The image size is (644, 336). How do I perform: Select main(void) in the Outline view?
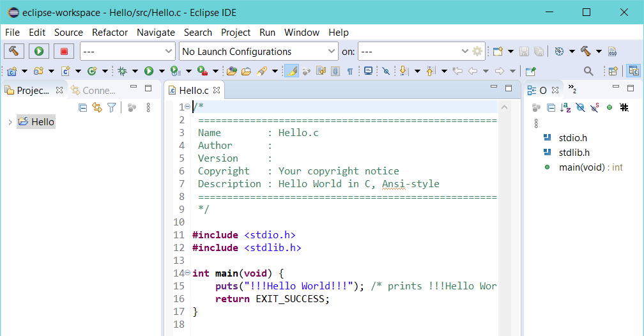tap(581, 167)
